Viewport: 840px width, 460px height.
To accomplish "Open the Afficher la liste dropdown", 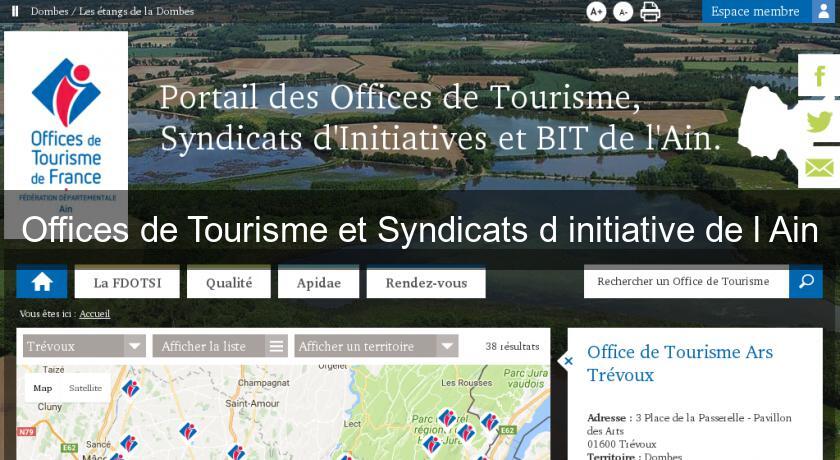I will 277,346.
